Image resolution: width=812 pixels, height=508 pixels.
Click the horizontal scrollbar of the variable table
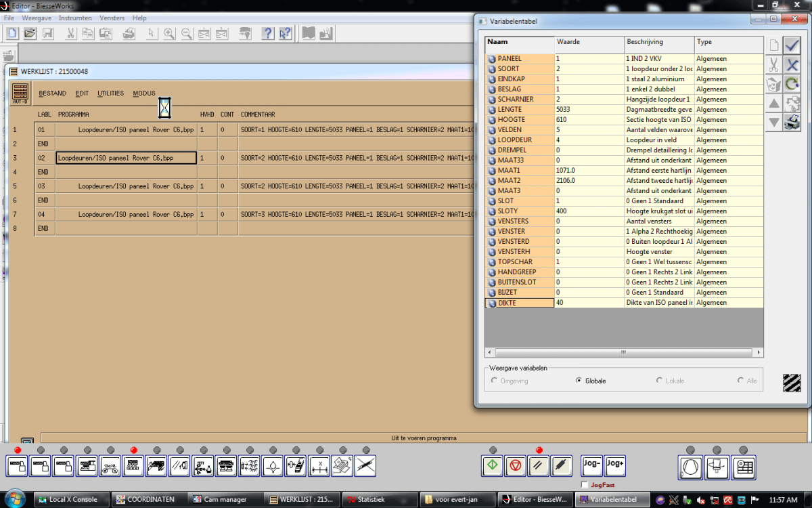pyautogui.click(x=625, y=353)
